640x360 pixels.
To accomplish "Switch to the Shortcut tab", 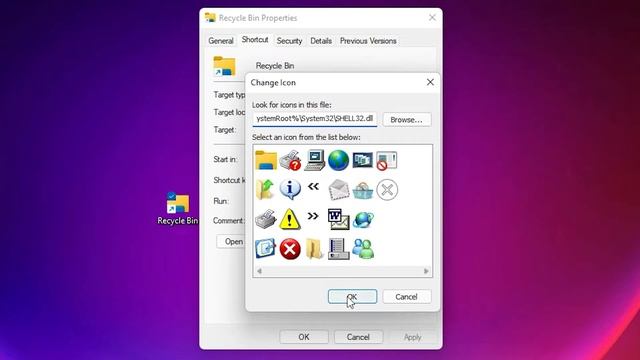I will 255,40.
